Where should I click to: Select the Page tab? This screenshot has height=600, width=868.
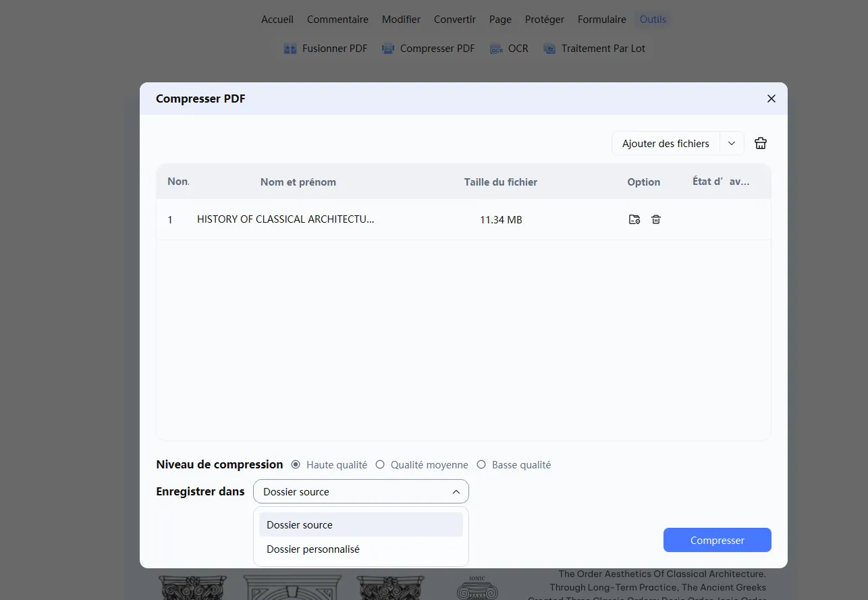[x=500, y=20]
